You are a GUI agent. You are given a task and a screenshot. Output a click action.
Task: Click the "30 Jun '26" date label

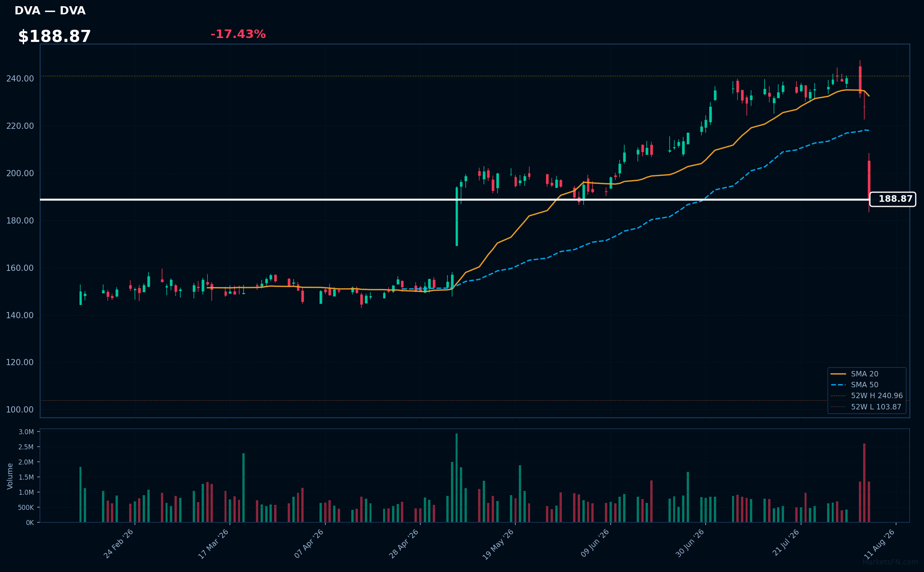(689, 544)
